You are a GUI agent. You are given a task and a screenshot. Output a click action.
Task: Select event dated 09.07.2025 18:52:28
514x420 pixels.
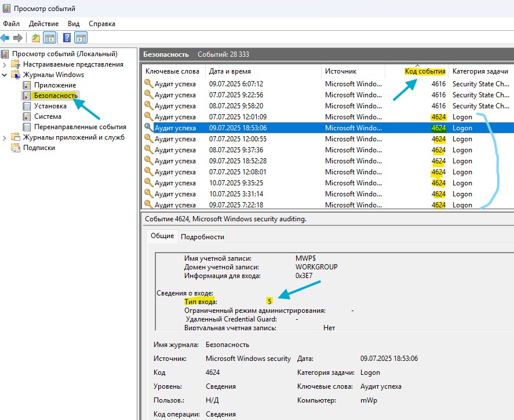(328, 161)
